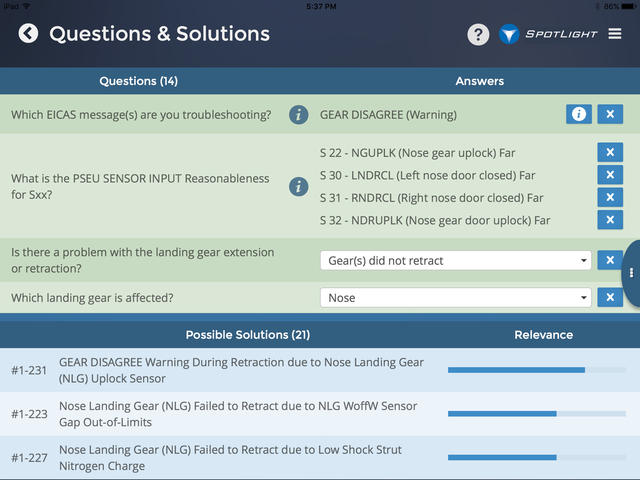640x480 pixels.
Task: Click relevance bar for solution #1-227
Action: (x=537, y=457)
